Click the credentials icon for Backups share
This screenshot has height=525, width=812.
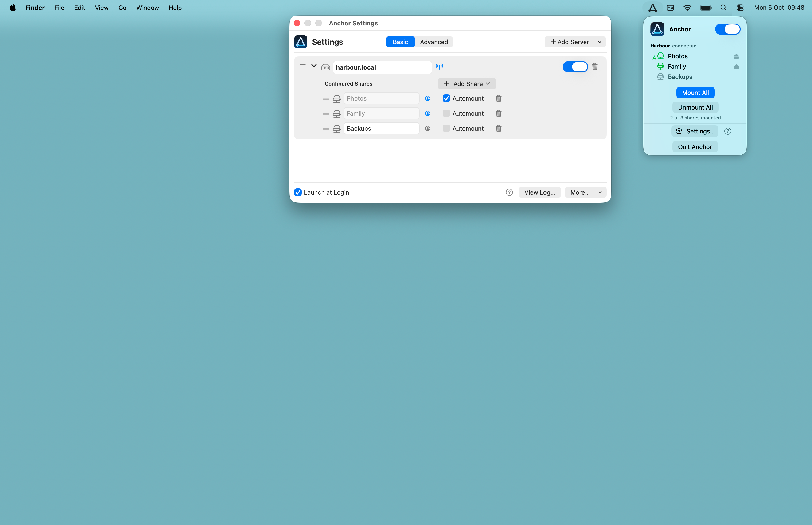pyautogui.click(x=428, y=129)
